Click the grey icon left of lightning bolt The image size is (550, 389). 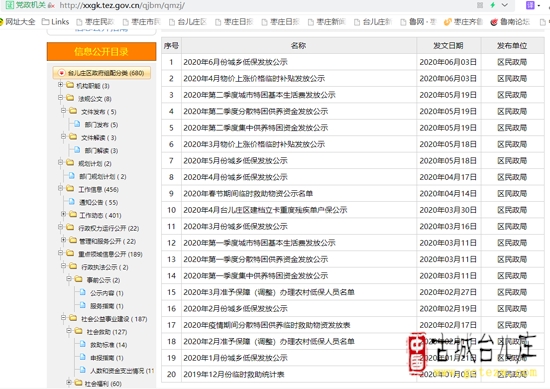(480, 5)
